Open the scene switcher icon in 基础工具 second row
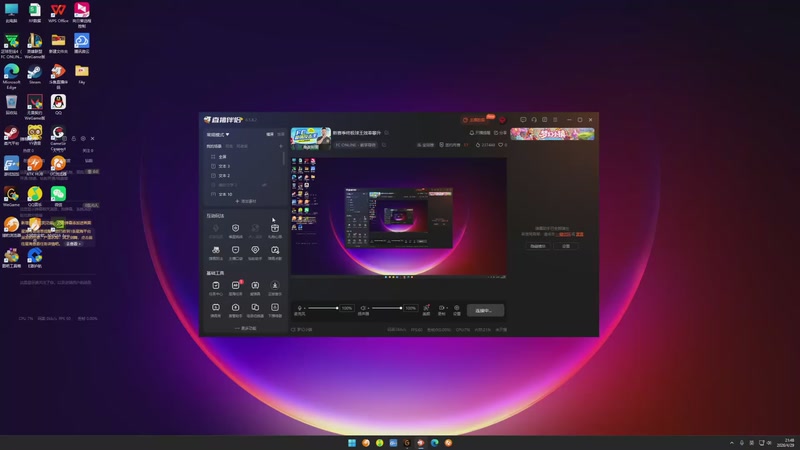The height and width of the screenshot is (450, 800). click(x=255, y=308)
